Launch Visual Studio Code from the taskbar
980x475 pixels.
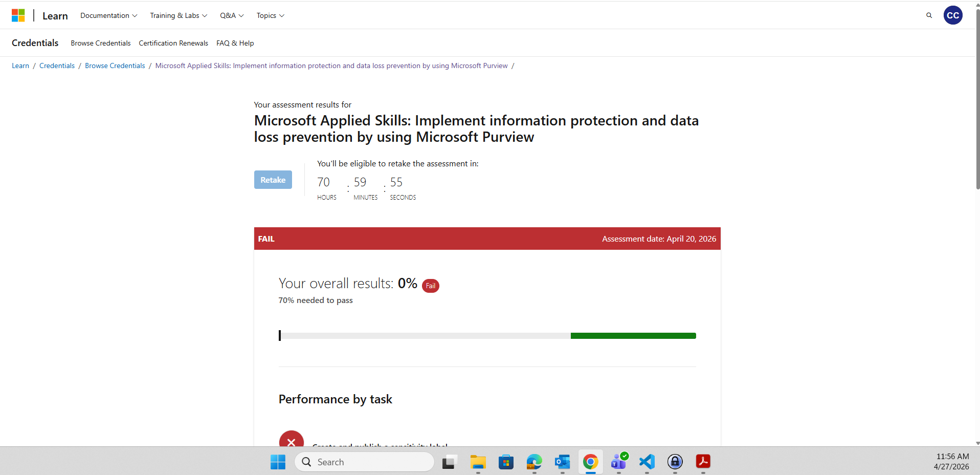(x=647, y=462)
